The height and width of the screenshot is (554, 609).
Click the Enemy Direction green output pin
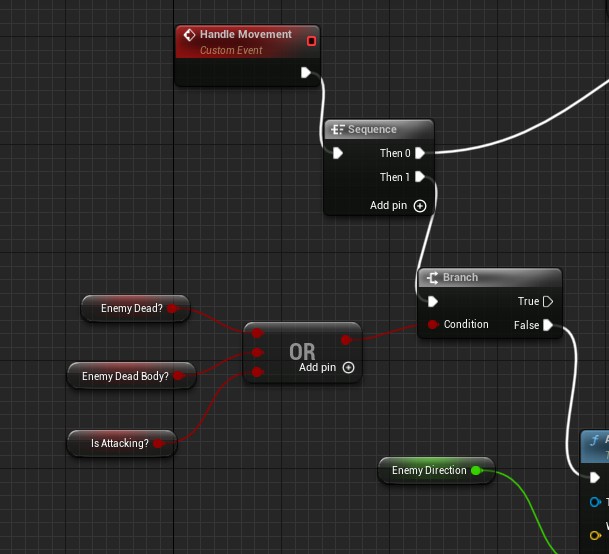click(x=476, y=470)
